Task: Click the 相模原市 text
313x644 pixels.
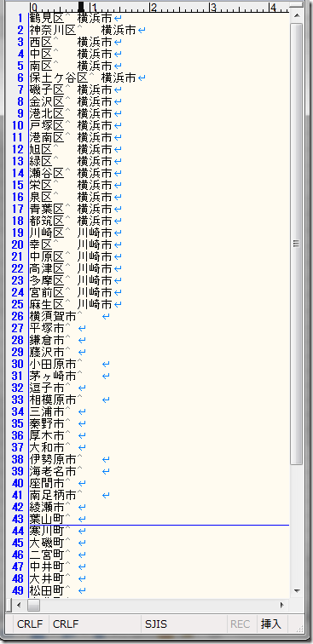Action: (53, 400)
